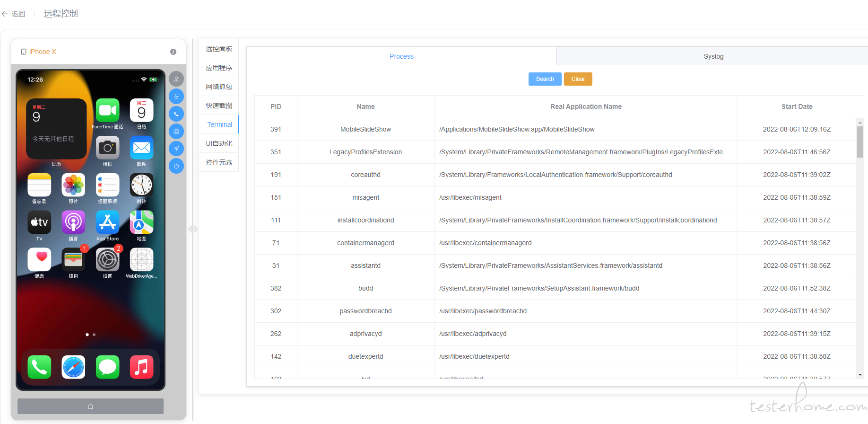Viewport: 868px width, 424px height.
Task: Tap the Messages icon in the dock
Action: [107, 367]
